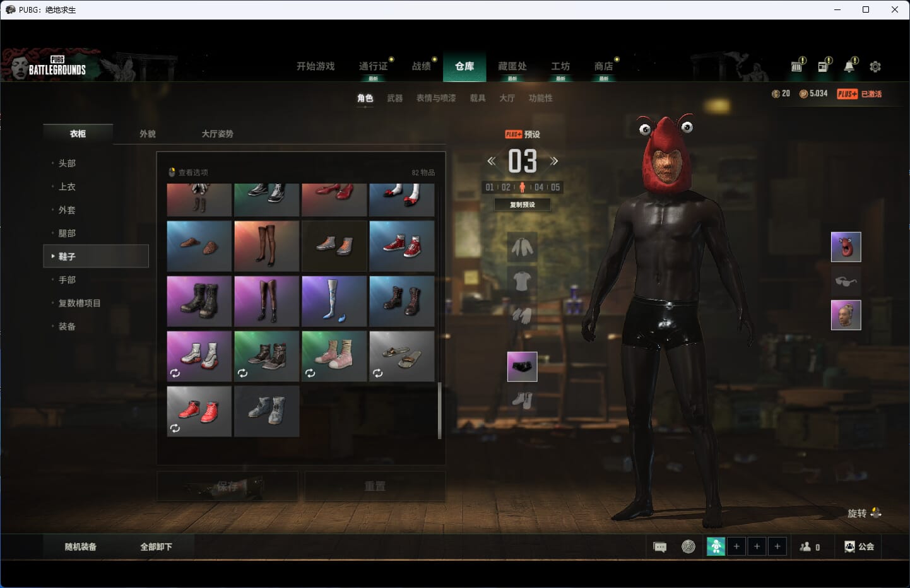Select the 上衣 tops category

[96, 186]
